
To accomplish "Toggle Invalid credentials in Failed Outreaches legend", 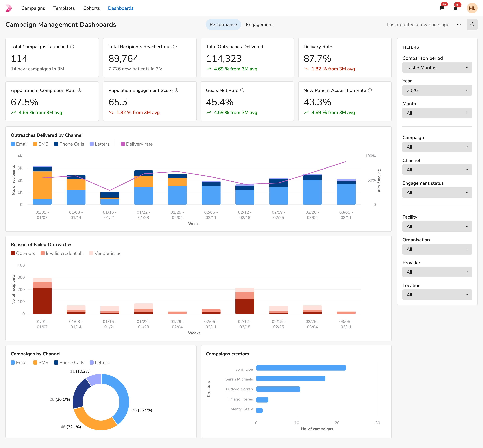I will 62,253.
